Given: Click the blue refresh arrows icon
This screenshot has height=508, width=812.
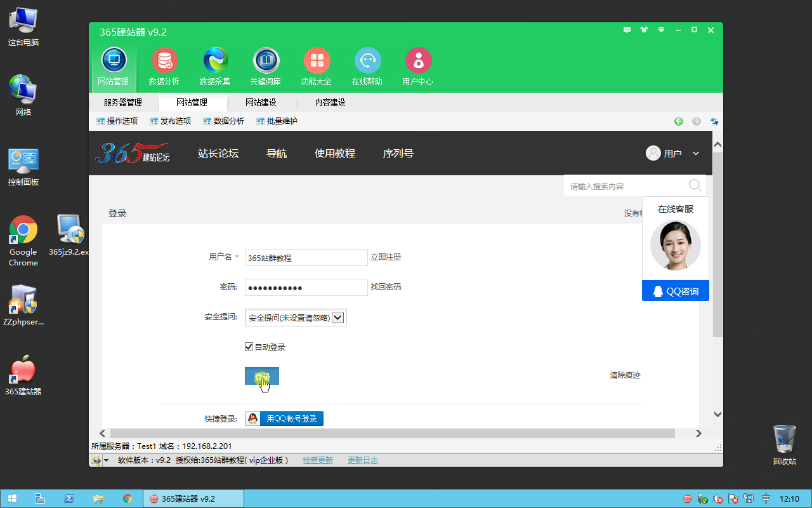Looking at the screenshot, I should point(714,121).
